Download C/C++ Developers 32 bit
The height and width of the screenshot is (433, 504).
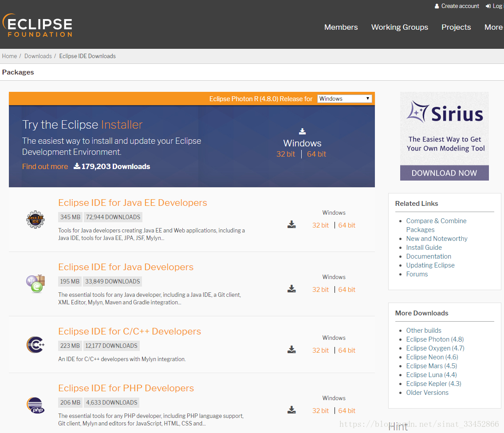[x=320, y=350]
